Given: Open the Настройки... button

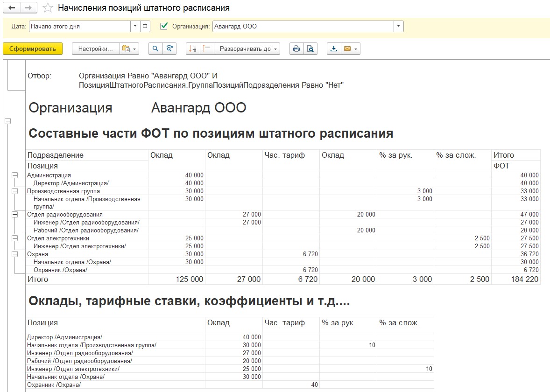Looking at the screenshot, I should click(x=96, y=49).
